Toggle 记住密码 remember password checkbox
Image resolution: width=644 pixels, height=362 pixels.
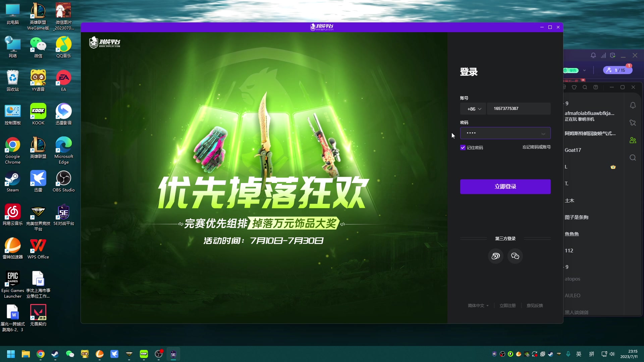coord(463,147)
